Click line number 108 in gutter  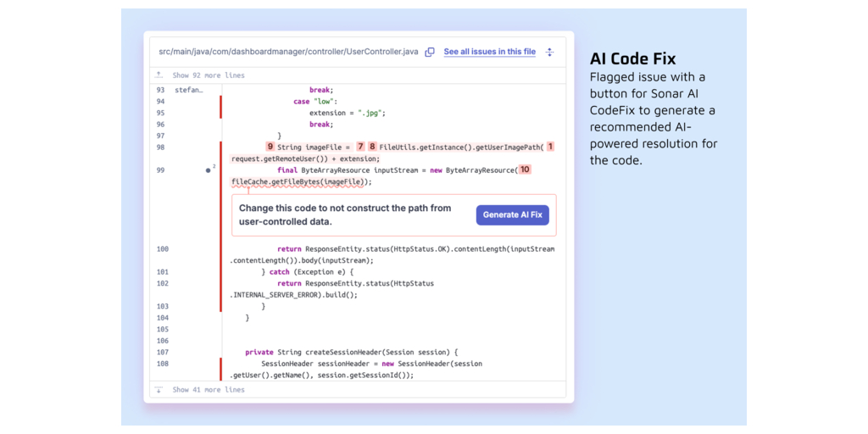[x=163, y=364]
